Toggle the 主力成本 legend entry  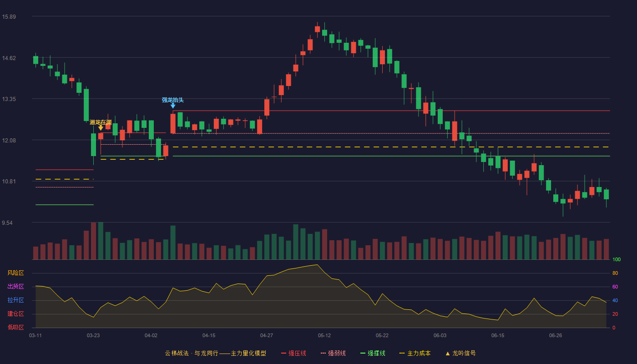[x=415, y=353]
